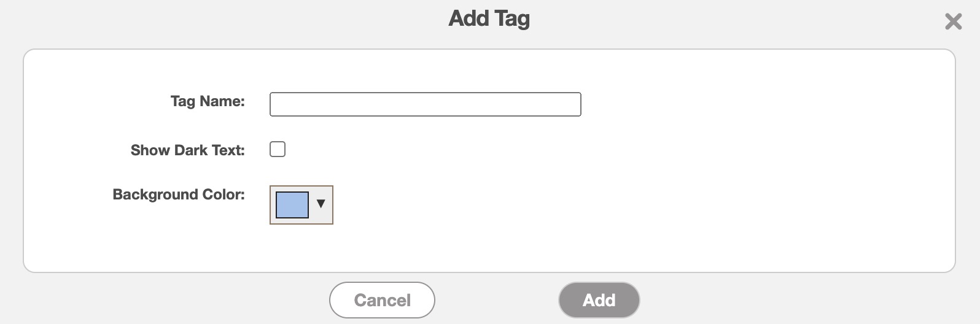This screenshot has height=324, width=980.
Task: Dismiss the dialog using the gray X icon
Action: click(x=953, y=22)
